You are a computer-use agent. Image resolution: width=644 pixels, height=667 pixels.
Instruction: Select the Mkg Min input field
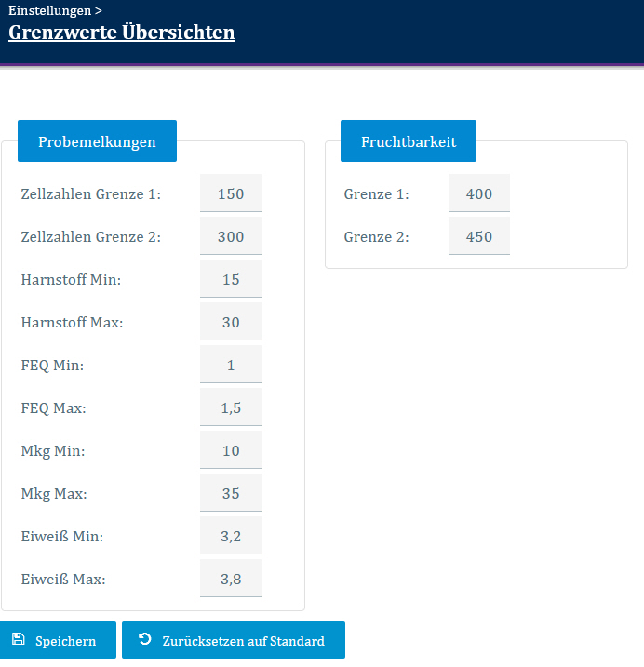pos(230,450)
